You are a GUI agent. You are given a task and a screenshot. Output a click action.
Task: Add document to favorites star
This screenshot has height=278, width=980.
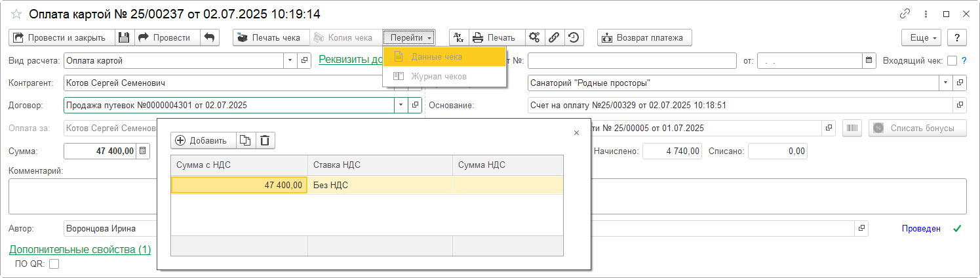coord(16,14)
